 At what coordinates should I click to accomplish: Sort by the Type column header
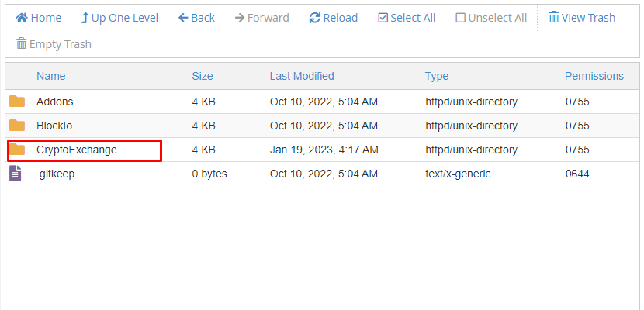click(437, 76)
